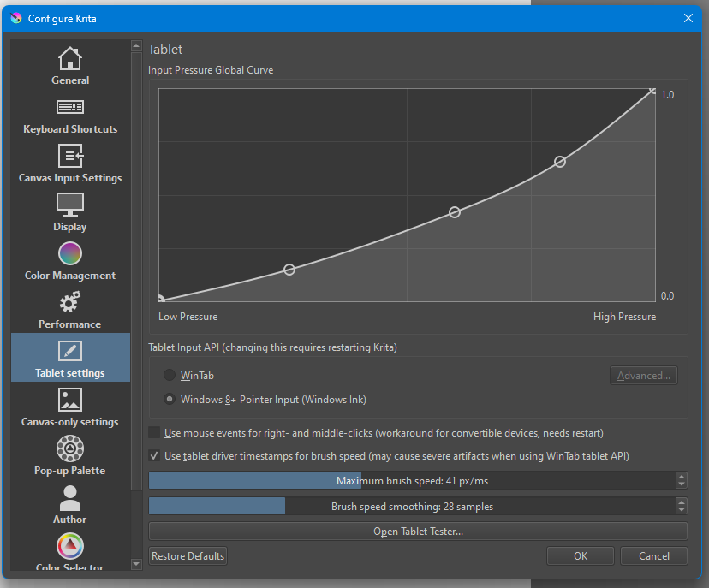Click the 0.0 curve axis value
The image size is (709, 588).
coord(667,296)
